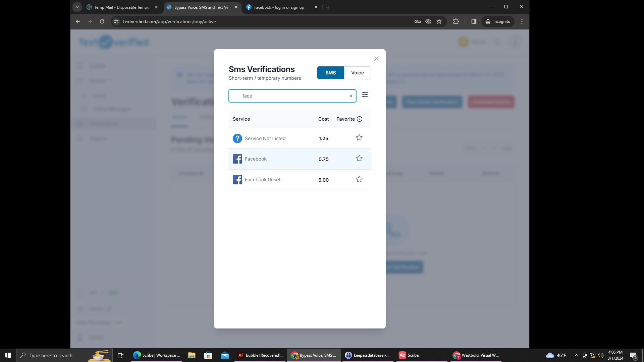Switch to the Voice tab
This screenshot has width=644, height=362.
357,72
